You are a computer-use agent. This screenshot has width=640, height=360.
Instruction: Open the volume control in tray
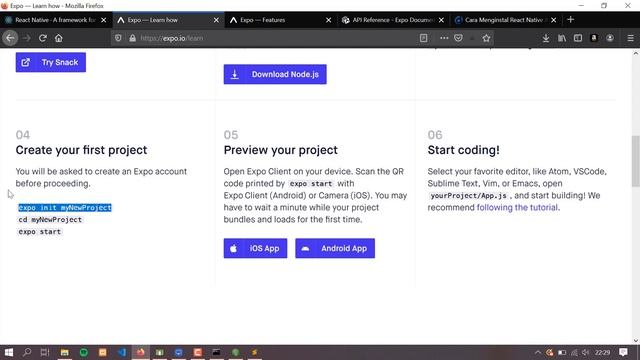[586, 352]
